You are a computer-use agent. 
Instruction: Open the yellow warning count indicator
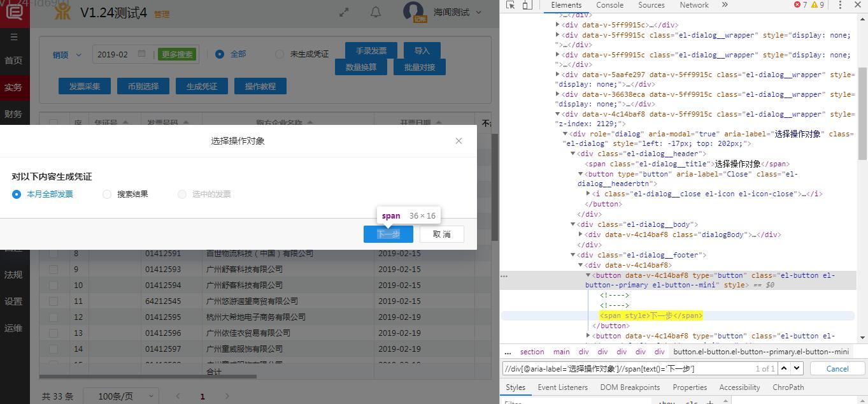pos(817,4)
